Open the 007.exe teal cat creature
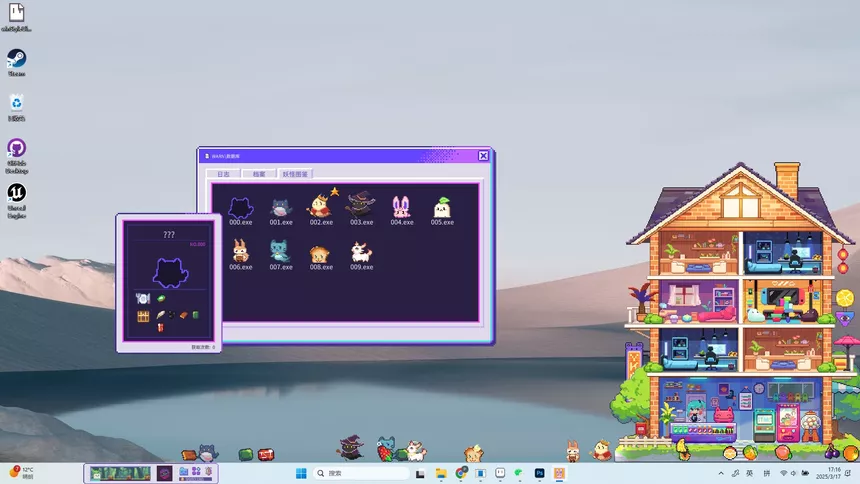This screenshot has width=860, height=484. click(281, 251)
